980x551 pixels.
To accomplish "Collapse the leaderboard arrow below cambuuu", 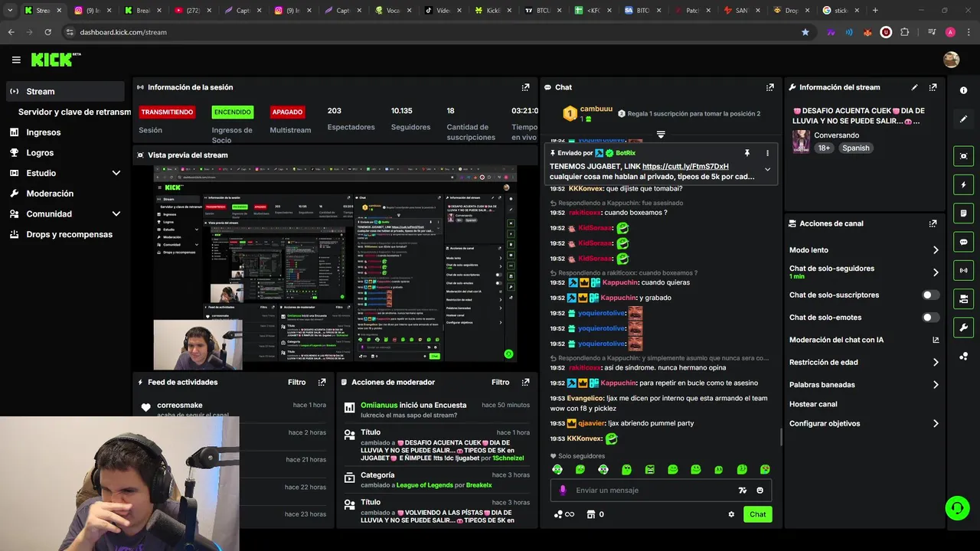I will [661, 134].
